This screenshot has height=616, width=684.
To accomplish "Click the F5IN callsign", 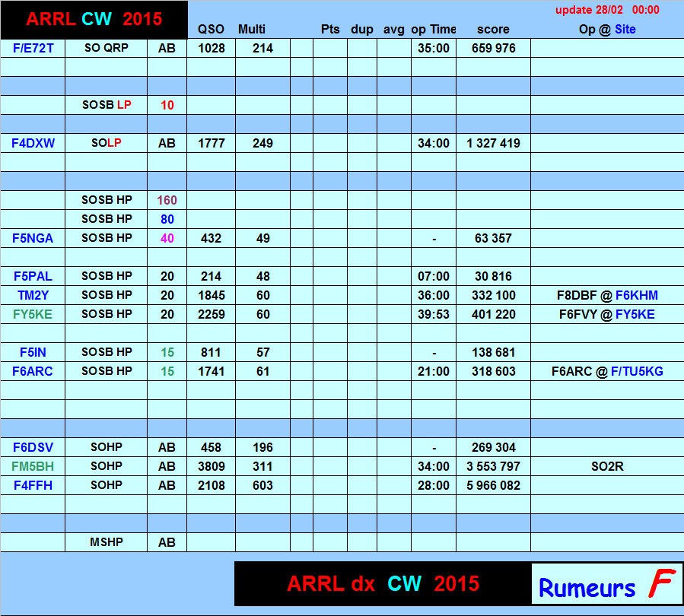I will point(33,352).
